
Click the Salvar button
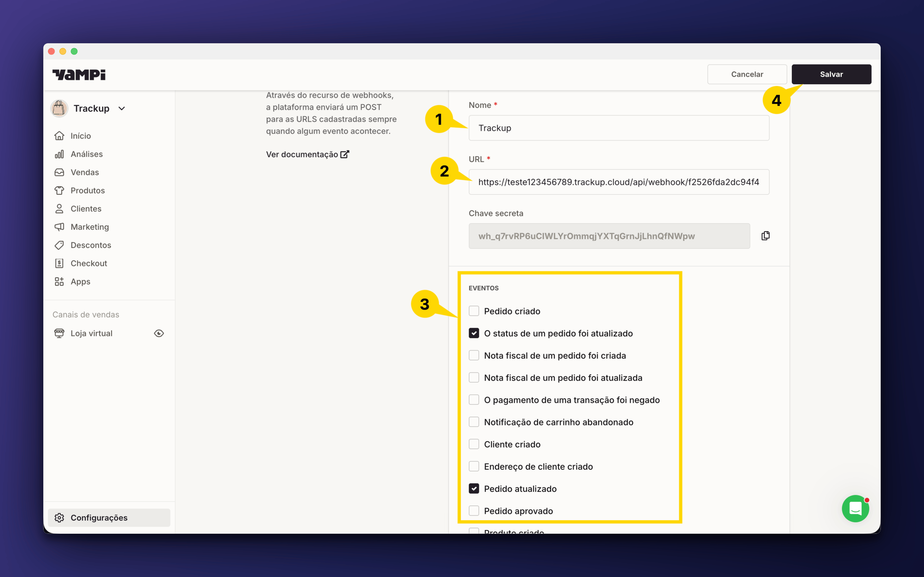(x=831, y=75)
